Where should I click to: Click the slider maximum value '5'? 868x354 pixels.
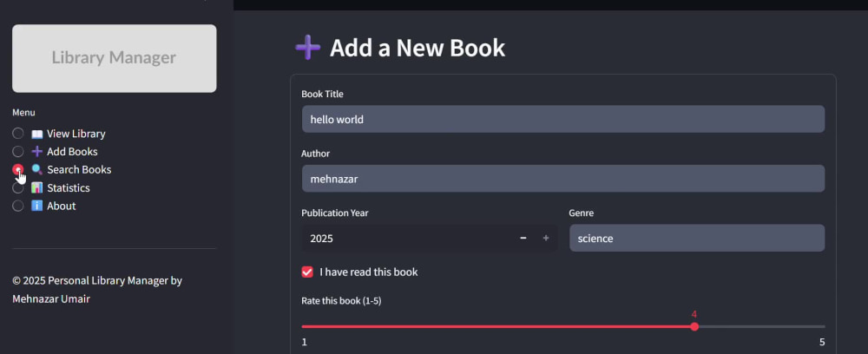[822, 342]
